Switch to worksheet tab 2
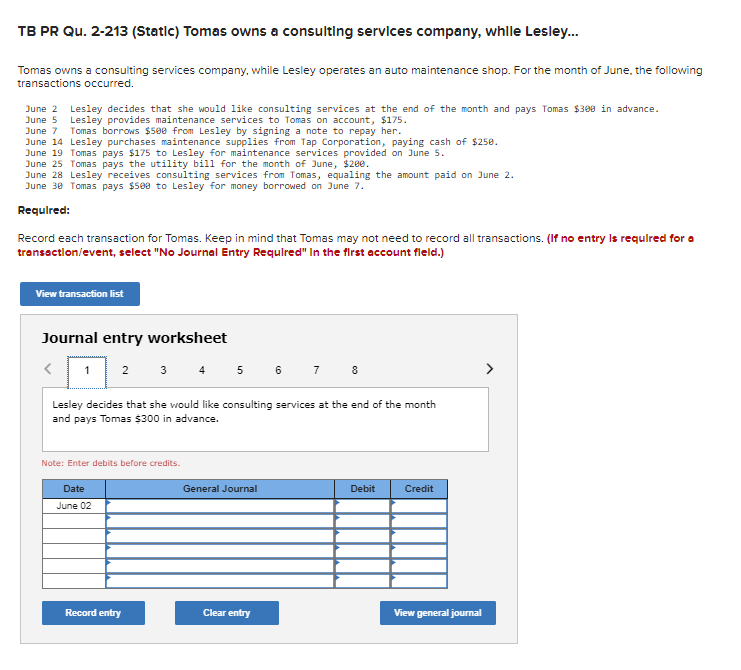The height and width of the screenshot is (670, 741). click(x=125, y=370)
